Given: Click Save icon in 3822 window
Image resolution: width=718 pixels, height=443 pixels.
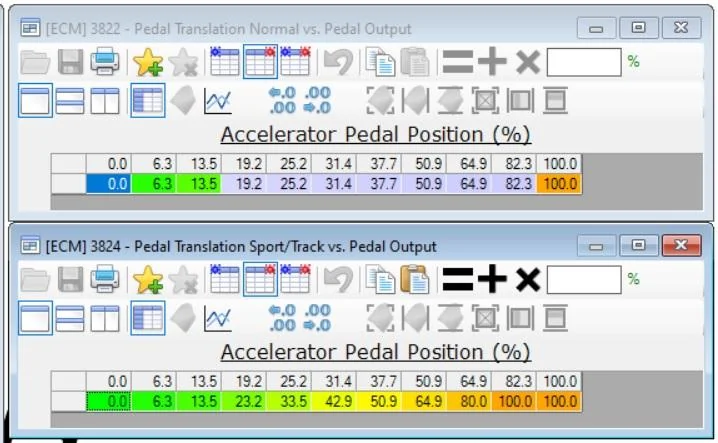Looking at the screenshot, I should [71, 62].
